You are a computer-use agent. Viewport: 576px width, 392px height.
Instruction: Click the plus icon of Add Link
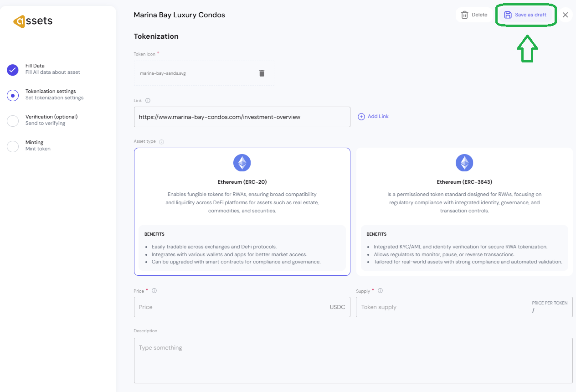click(361, 117)
